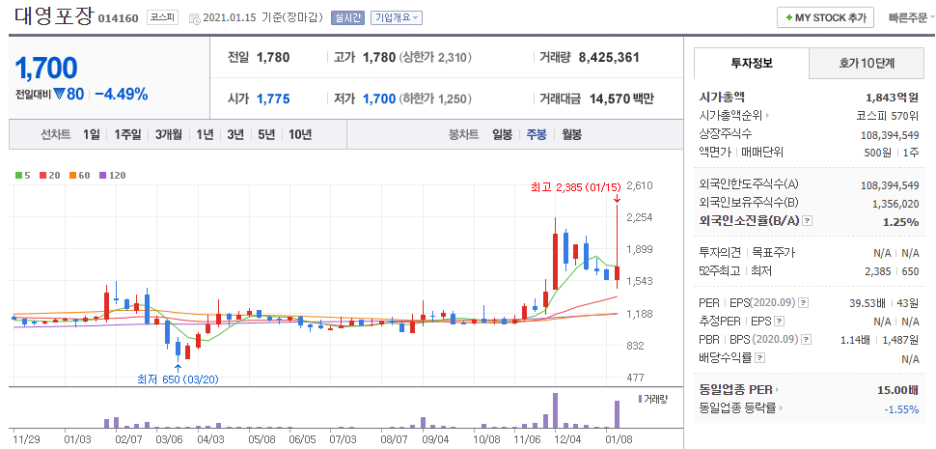Click the 1.25% foreign ownership value
Screen dimensions: 936x449
coord(902,222)
